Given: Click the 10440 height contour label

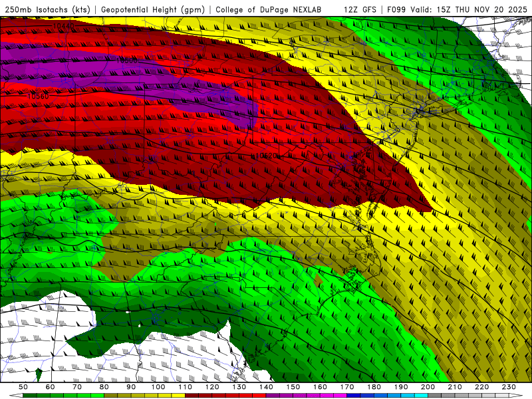Looking at the screenshot, I should (63, 26).
